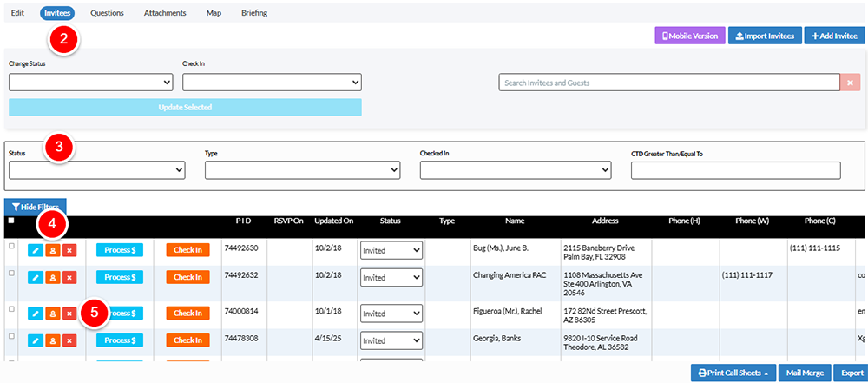Click the pencil icon for Rachel Figueroa
Screen dimensions: 868x383
pyautogui.click(x=35, y=314)
